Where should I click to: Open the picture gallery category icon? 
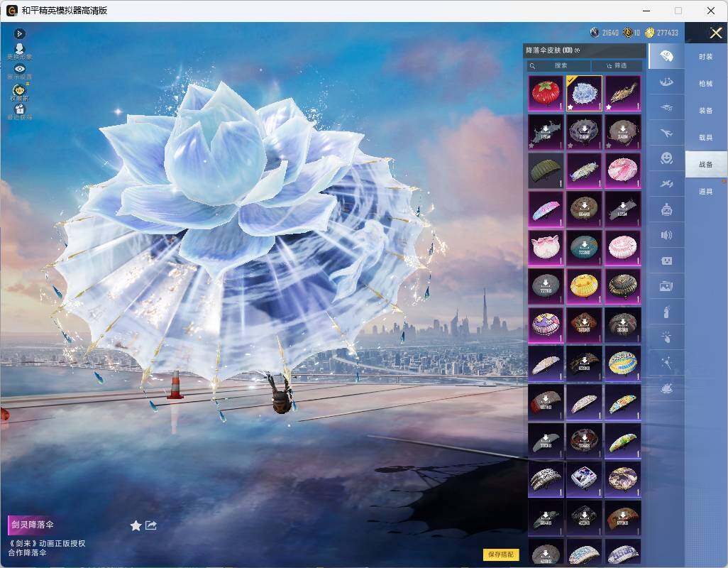(666, 286)
